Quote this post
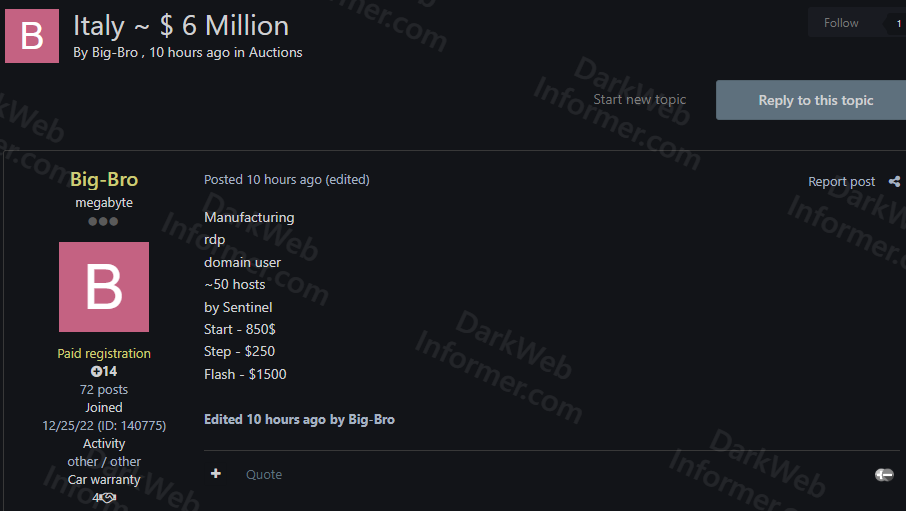 point(264,474)
